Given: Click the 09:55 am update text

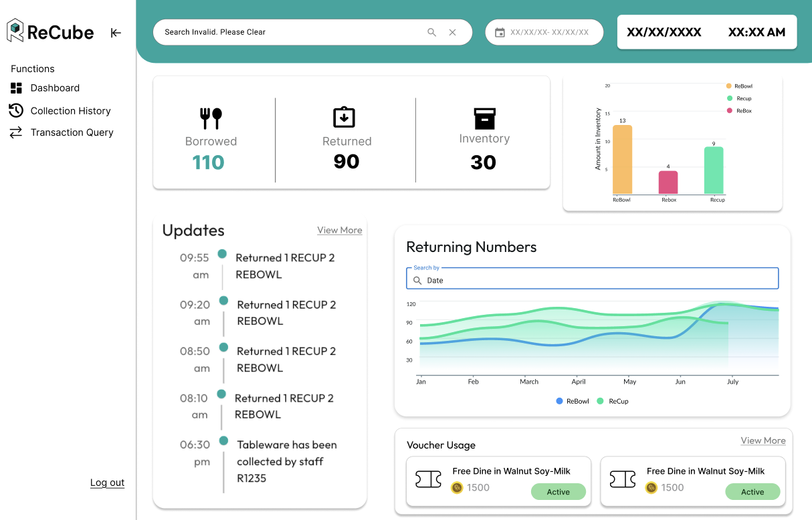Looking at the screenshot, I should (x=285, y=266).
